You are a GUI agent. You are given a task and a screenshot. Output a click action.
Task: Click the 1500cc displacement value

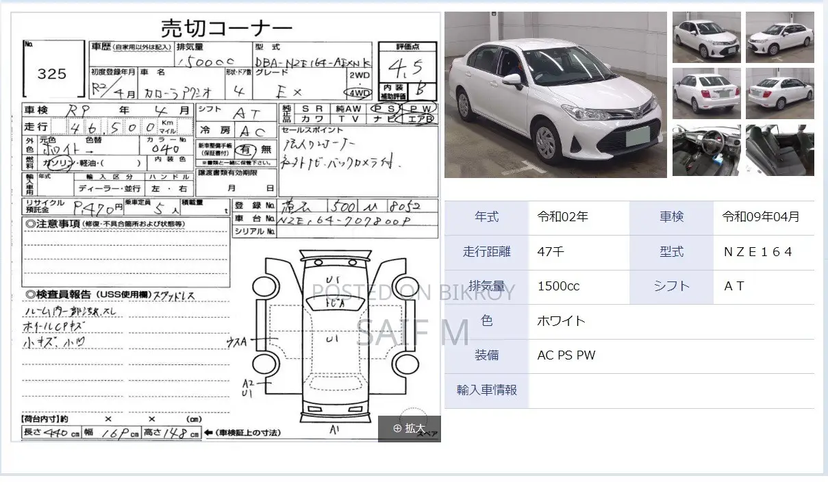559,287
